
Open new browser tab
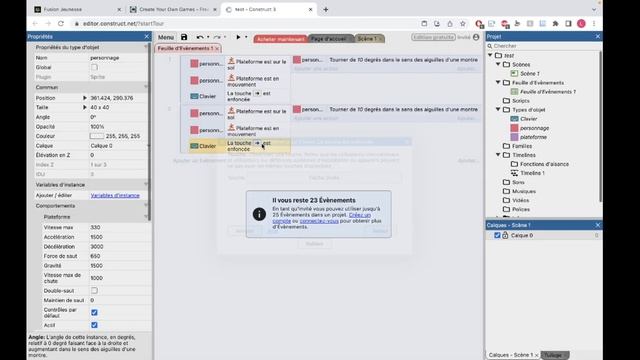pos(326,9)
